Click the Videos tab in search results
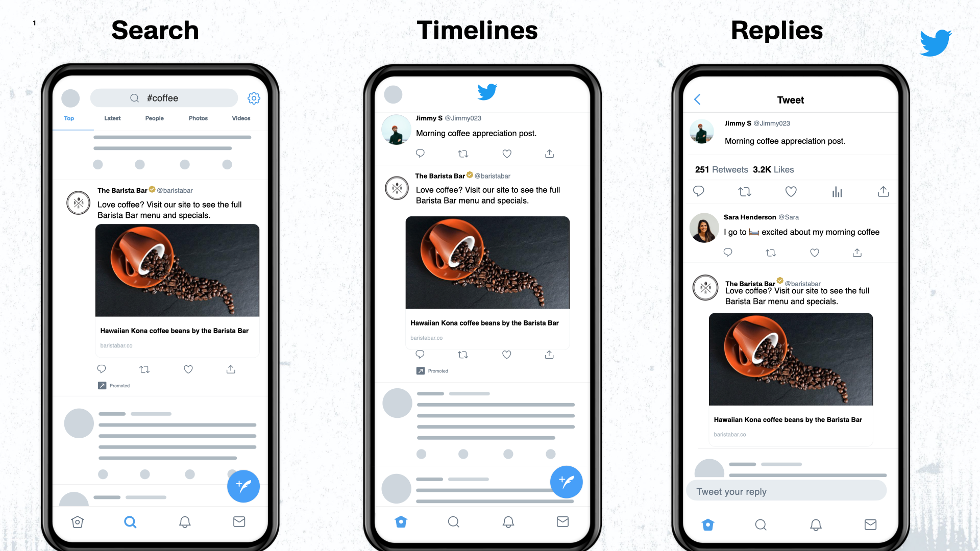The height and width of the screenshot is (551, 980). [x=240, y=118]
